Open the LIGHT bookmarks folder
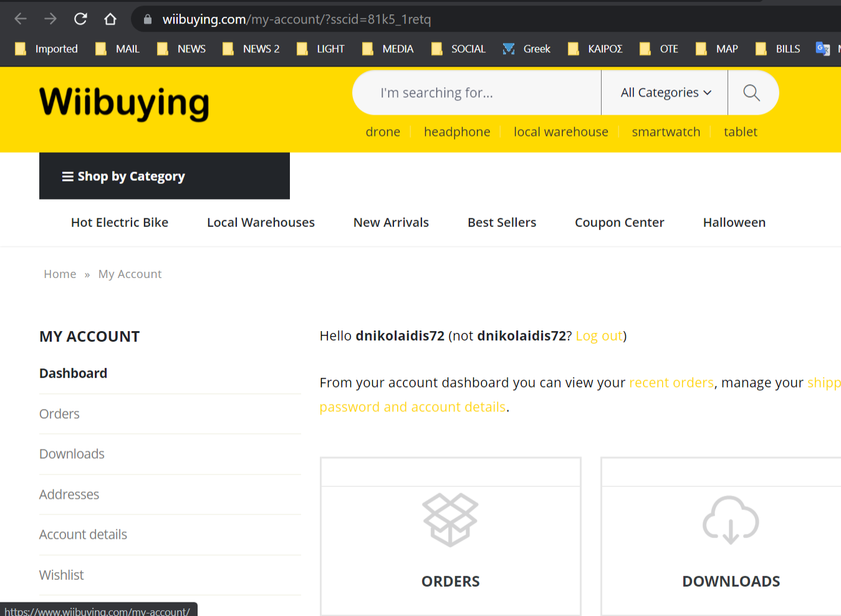 [x=320, y=49]
